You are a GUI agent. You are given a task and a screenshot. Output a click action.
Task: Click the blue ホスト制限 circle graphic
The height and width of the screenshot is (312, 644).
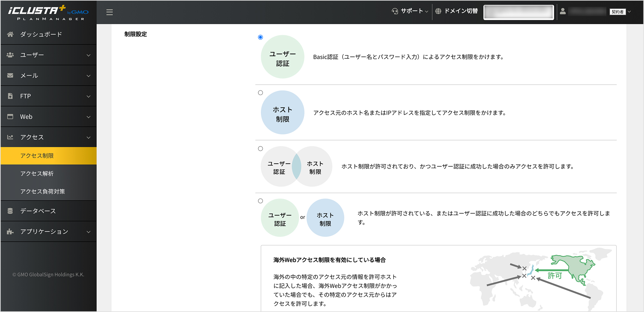coord(282,113)
